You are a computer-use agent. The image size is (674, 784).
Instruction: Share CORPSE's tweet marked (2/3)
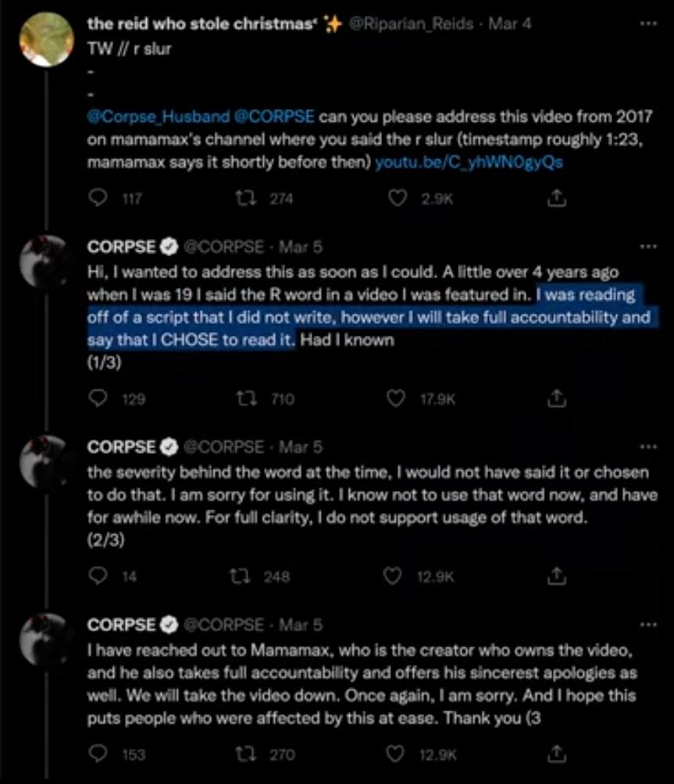pyautogui.click(x=555, y=576)
